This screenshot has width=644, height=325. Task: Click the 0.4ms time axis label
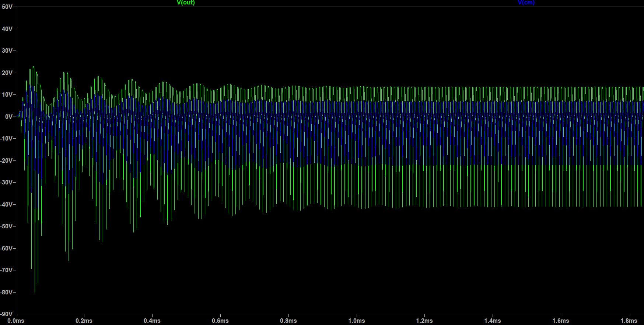pos(152,321)
